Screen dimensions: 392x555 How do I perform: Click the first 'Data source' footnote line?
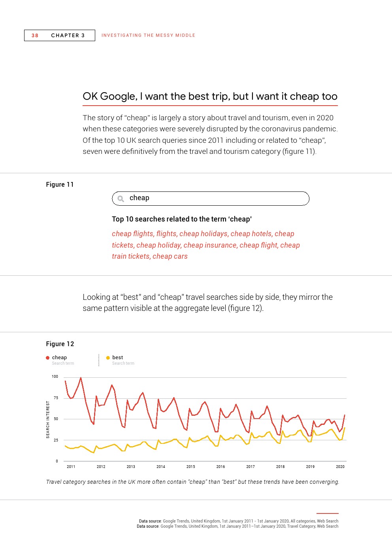[238, 521]
